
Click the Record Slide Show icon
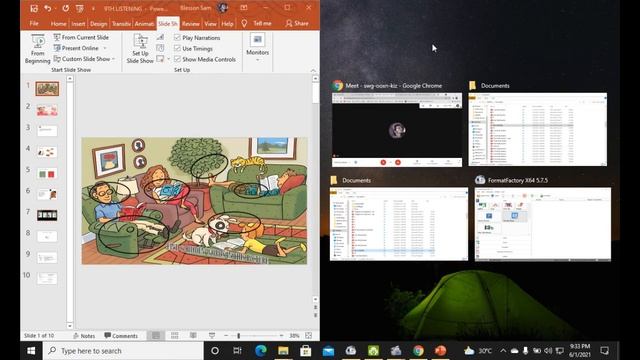[x=160, y=59]
